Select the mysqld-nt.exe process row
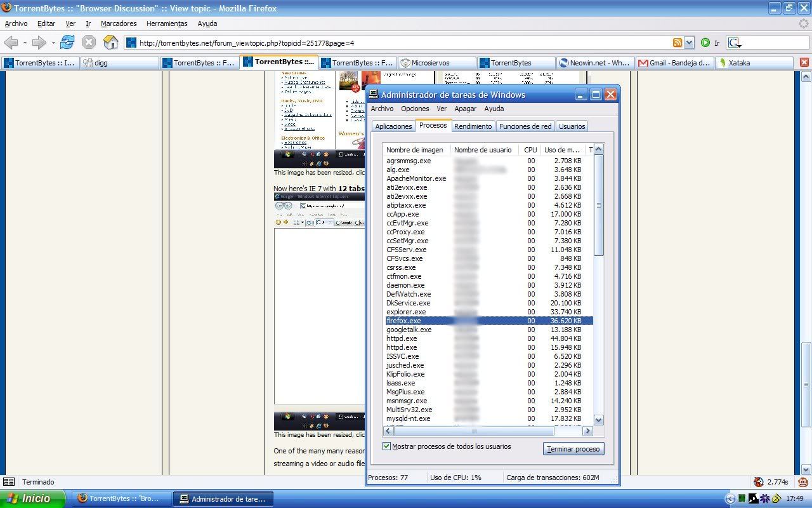The width and height of the screenshot is (812, 508). (x=488, y=418)
